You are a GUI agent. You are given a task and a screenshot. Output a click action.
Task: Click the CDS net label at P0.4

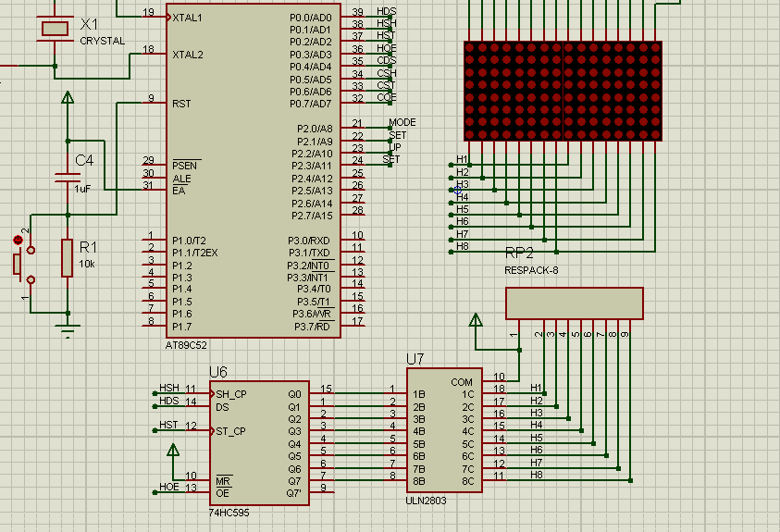pos(387,60)
